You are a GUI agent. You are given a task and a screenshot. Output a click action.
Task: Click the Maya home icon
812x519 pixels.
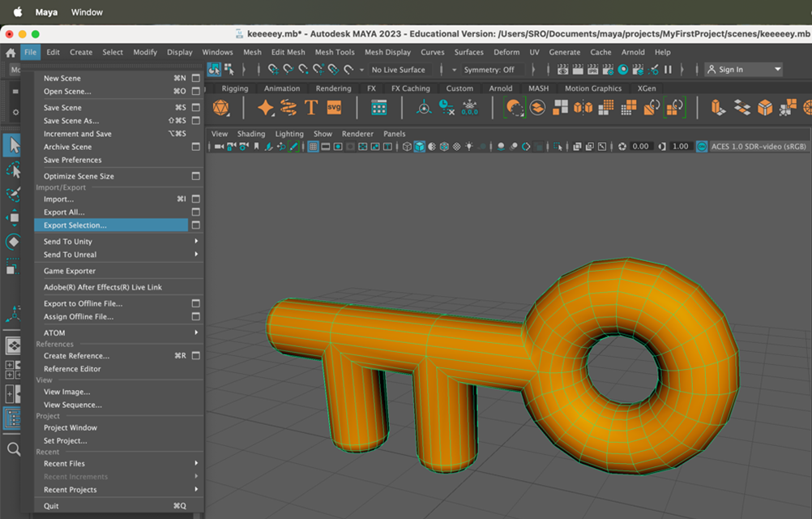pyautogui.click(x=11, y=52)
